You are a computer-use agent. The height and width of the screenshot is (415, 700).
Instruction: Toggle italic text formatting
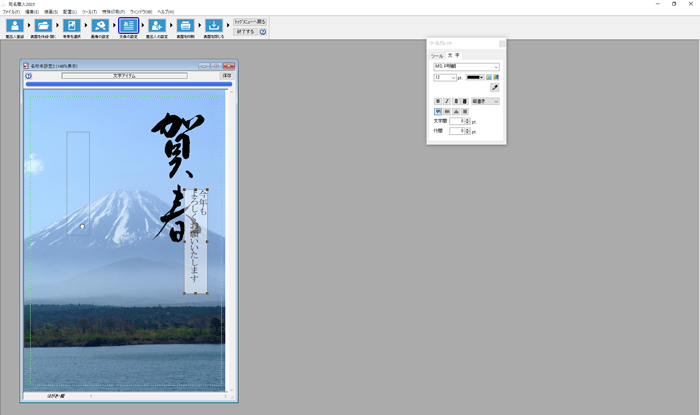(446, 101)
